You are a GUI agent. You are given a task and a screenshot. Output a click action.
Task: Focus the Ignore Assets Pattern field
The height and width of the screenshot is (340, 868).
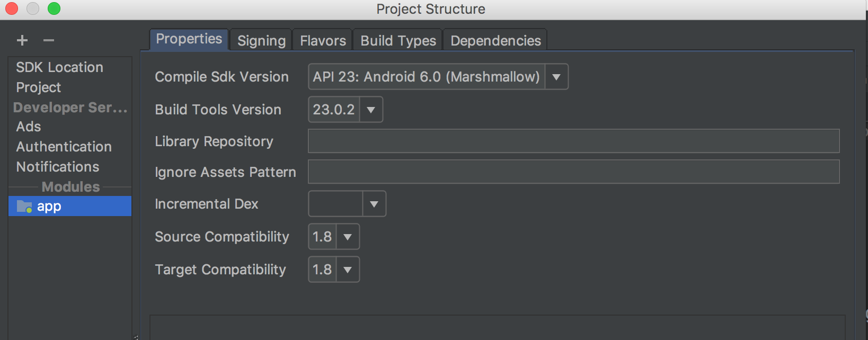(573, 172)
